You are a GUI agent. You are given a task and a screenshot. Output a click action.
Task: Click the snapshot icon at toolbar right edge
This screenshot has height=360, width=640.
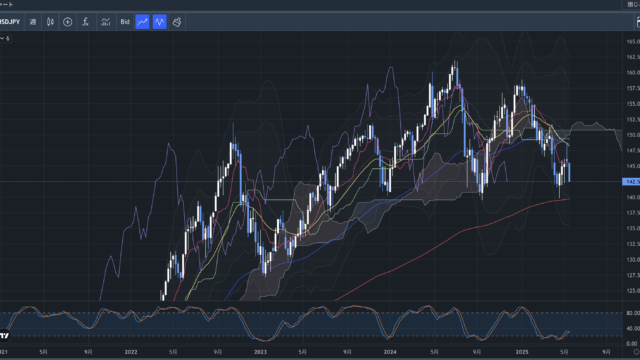[637, 22]
